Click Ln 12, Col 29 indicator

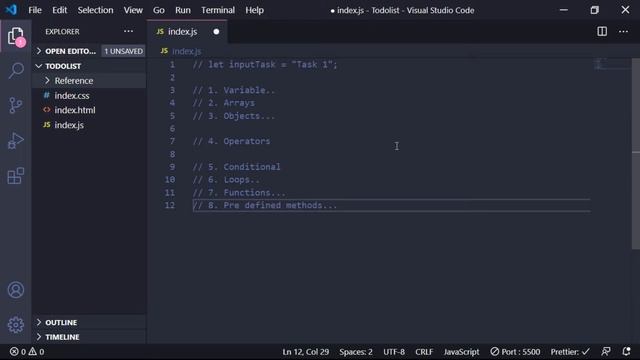click(305, 351)
